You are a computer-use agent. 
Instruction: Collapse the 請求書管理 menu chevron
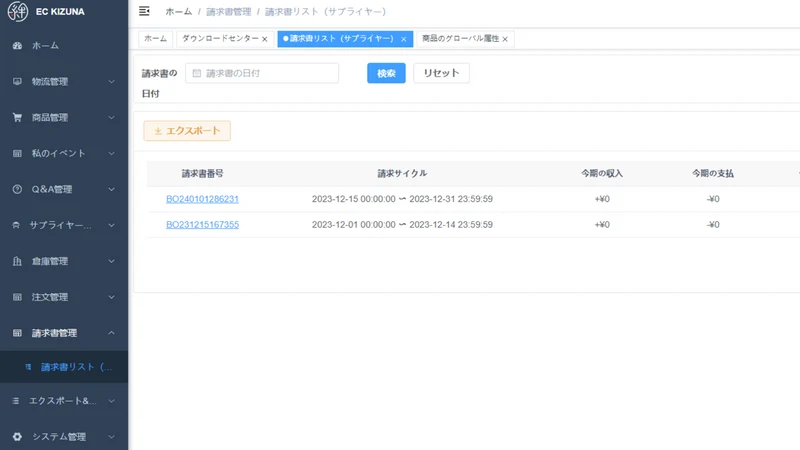(111, 333)
